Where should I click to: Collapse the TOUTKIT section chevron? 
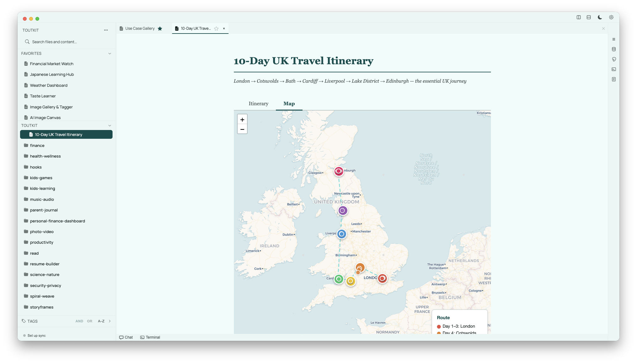[x=110, y=126]
